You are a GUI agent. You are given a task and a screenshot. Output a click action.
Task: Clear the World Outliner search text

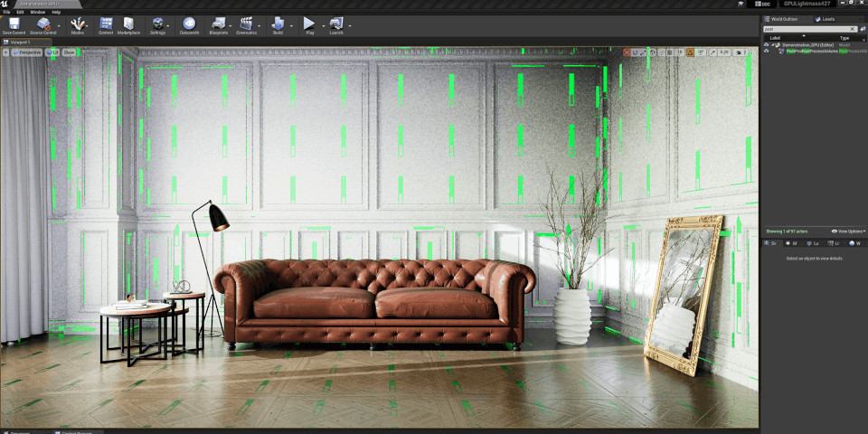point(852,29)
